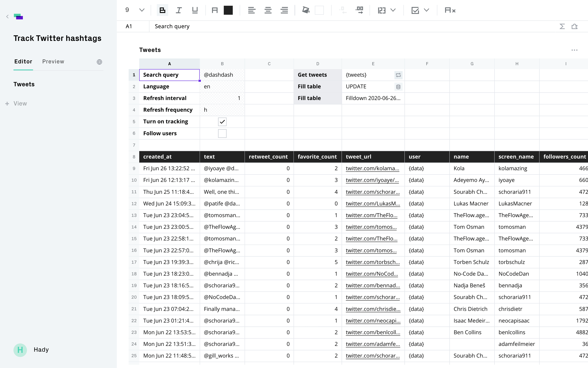Image resolution: width=588 pixels, height=368 pixels.
Task: Select the created_at header cell
Action: [x=169, y=157]
